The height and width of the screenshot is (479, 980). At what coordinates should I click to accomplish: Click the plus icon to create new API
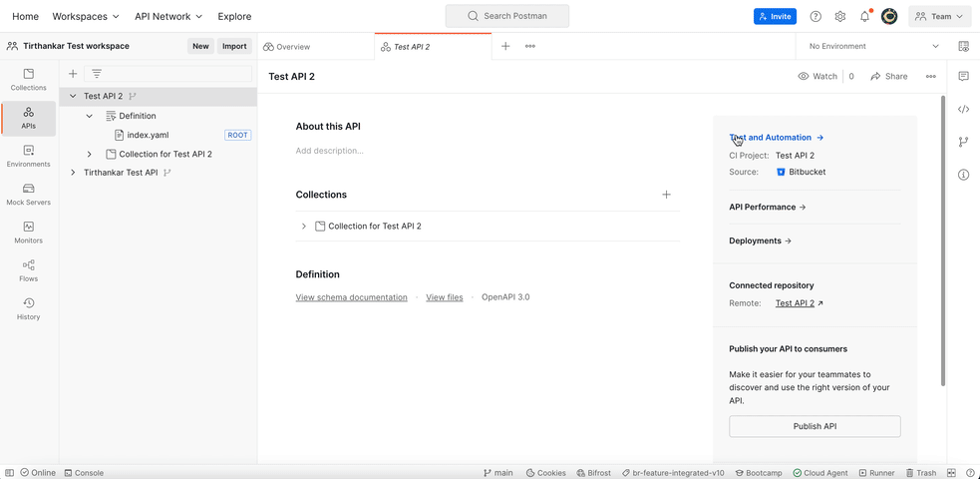pos(73,74)
